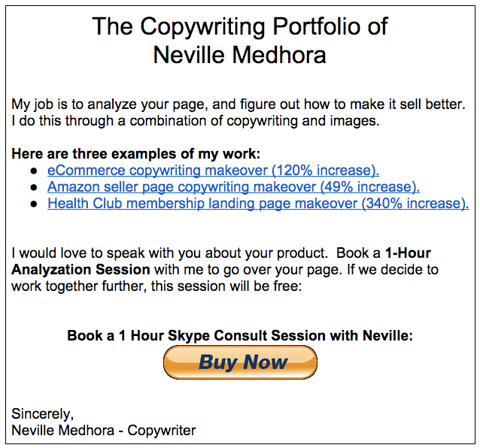Image resolution: width=480 pixels, height=448 pixels.
Task: Click the 'Neville Medhora' title line
Action: [x=240, y=56]
